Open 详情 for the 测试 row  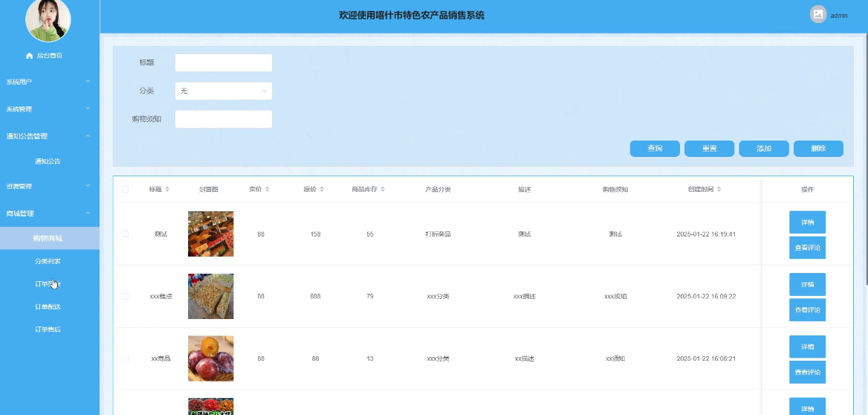pos(808,222)
